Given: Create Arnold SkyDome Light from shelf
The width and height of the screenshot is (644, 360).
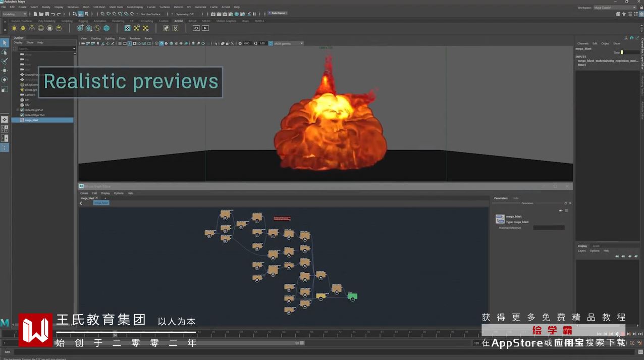Looking at the screenshot, I should point(41,28).
